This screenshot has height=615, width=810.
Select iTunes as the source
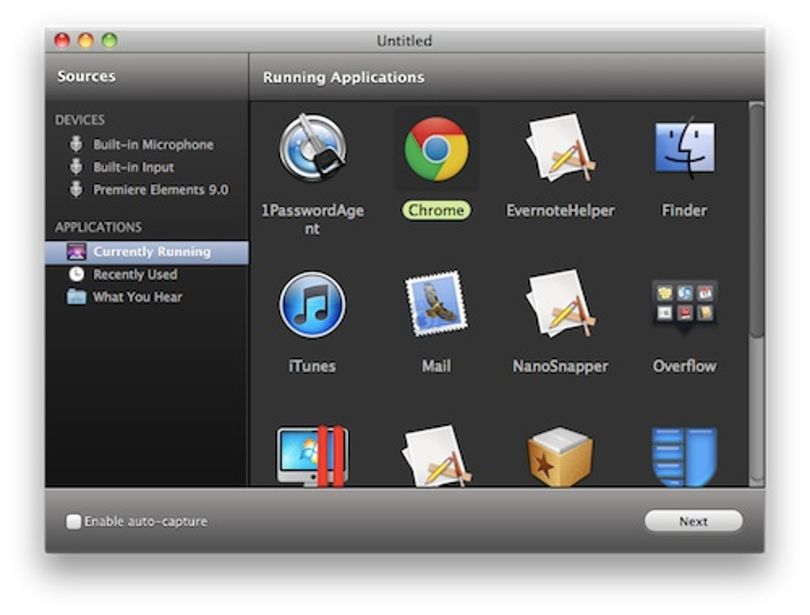pyautogui.click(x=313, y=305)
